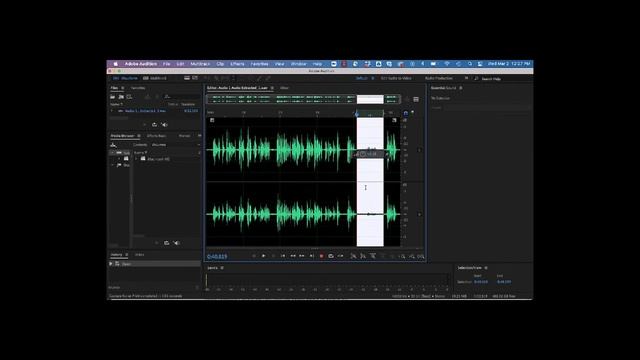Viewport: 640px width, 360px height.
Task: Click the zoom-in magnifier near transport's right end
Action: tap(402, 256)
